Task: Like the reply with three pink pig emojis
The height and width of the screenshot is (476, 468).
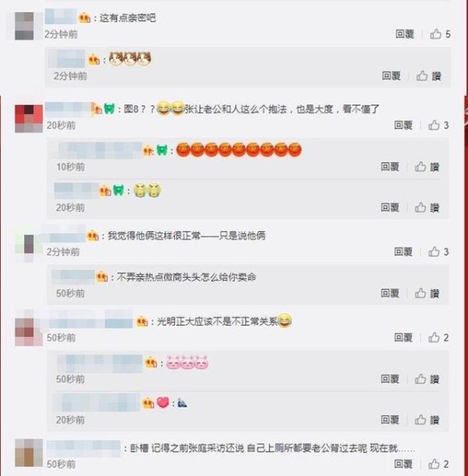Action: 427,379
